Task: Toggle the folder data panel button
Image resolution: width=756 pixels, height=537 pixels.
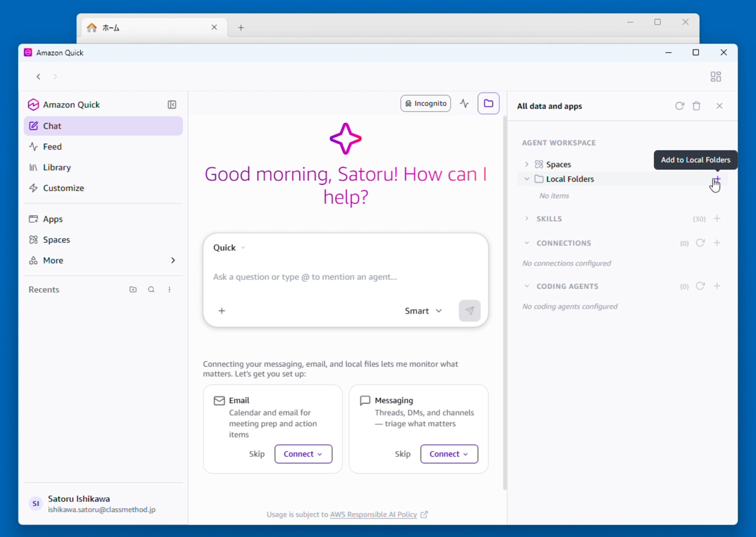Action: point(488,103)
